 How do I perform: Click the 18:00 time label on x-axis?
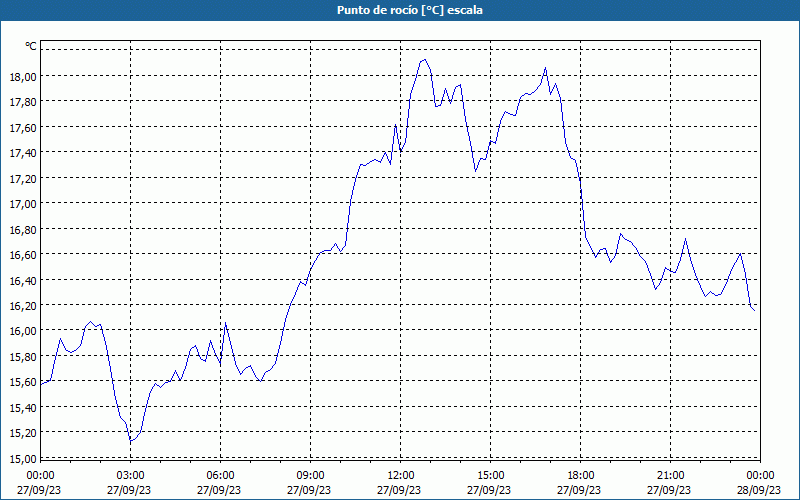(581, 476)
